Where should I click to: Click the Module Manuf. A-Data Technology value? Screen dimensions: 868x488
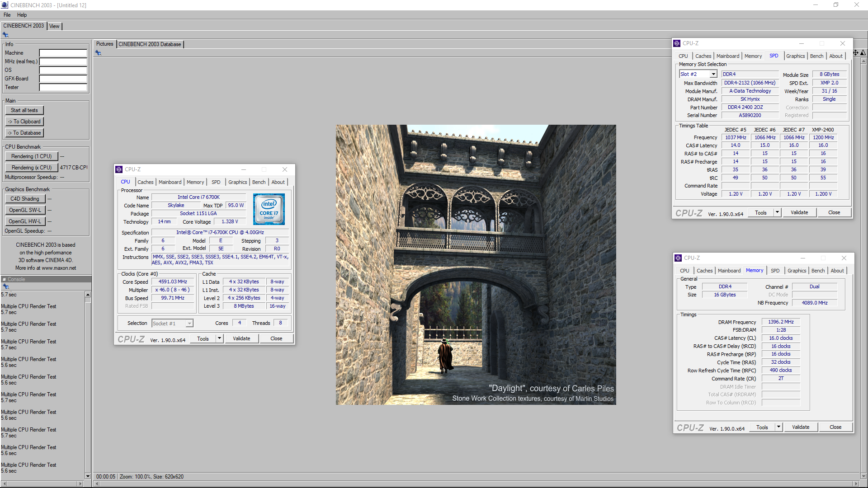click(750, 91)
